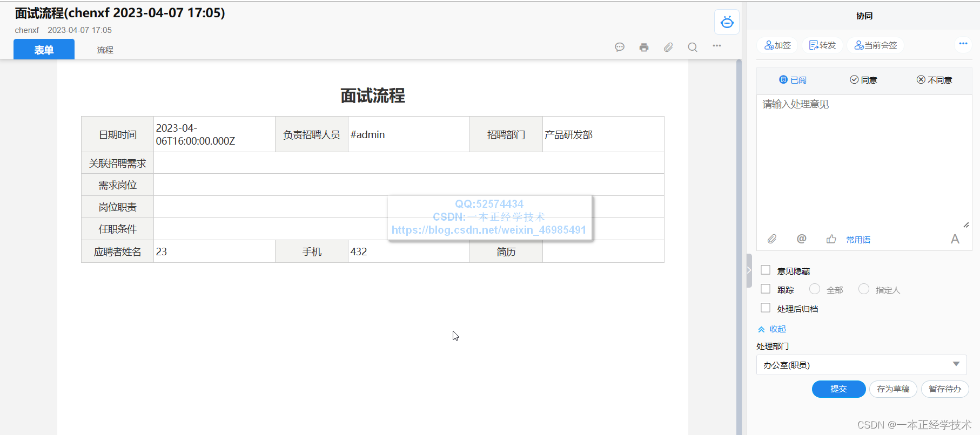Select the 已阅 attitude option
The image size is (980, 435).
coord(793,80)
